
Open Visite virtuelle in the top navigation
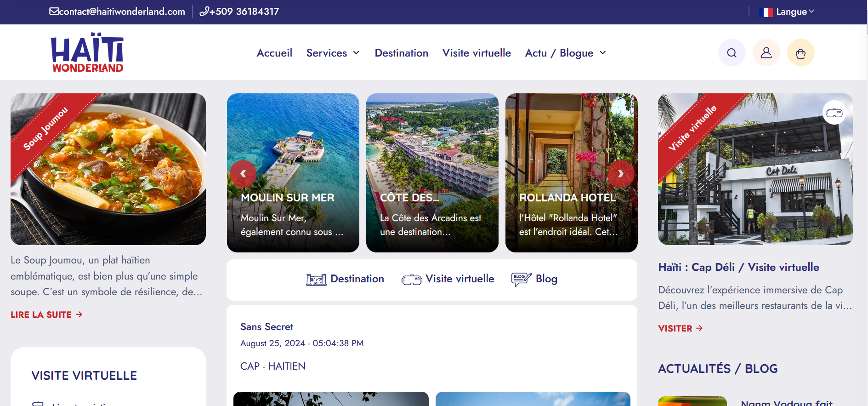(477, 53)
